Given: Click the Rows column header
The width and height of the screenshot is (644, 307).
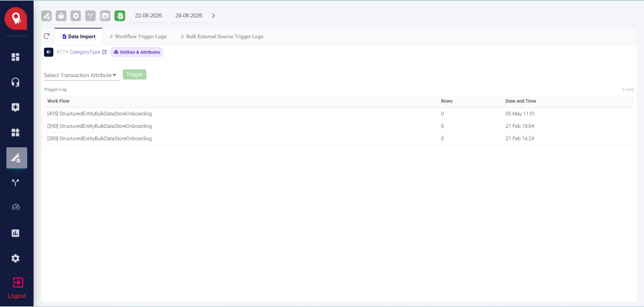Looking at the screenshot, I should point(447,101).
